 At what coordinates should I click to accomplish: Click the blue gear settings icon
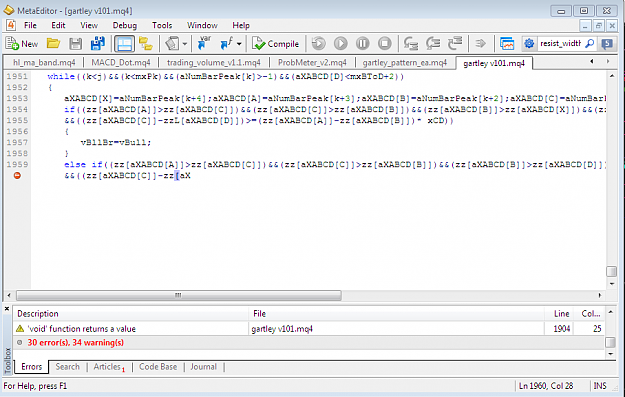529,44
